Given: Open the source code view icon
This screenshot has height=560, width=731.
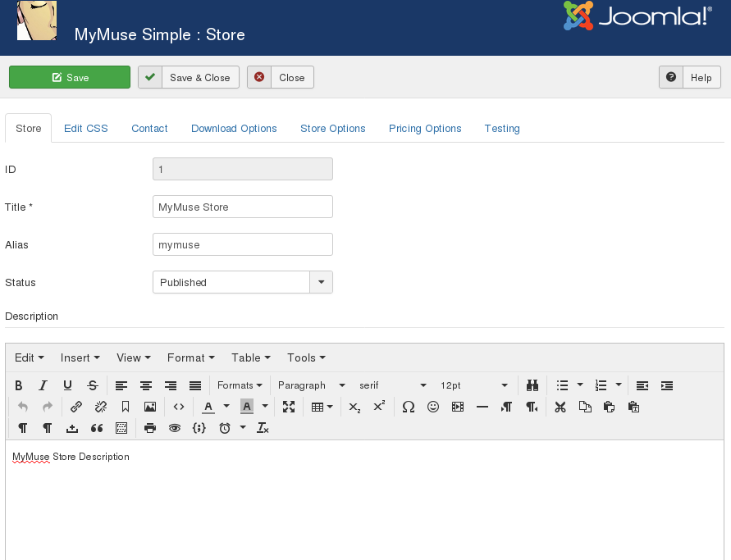Looking at the screenshot, I should 179,407.
